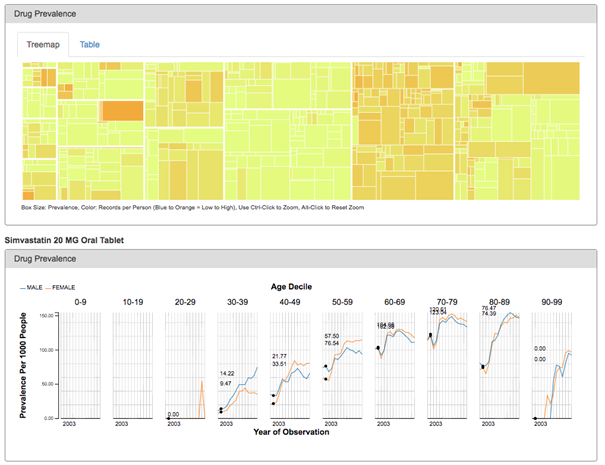Click the 76.47 value in 80-89 chart
This screenshot has width=605, height=465.
[x=489, y=308]
